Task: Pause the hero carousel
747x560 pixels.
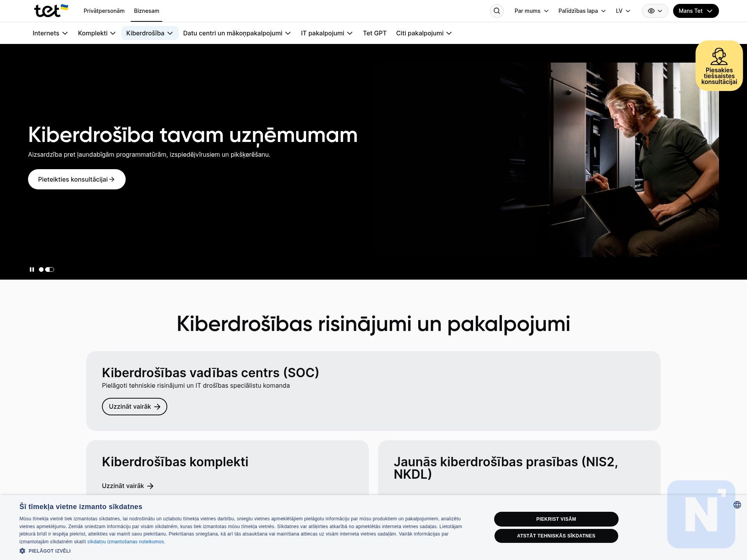Action: coord(32,269)
